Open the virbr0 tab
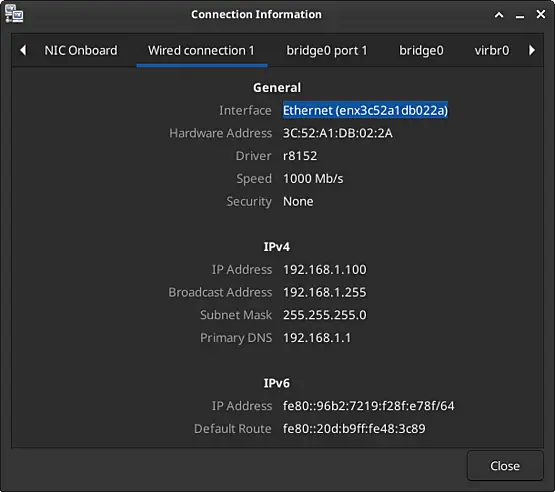Viewport: 555px width, 492px height. coord(492,51)
